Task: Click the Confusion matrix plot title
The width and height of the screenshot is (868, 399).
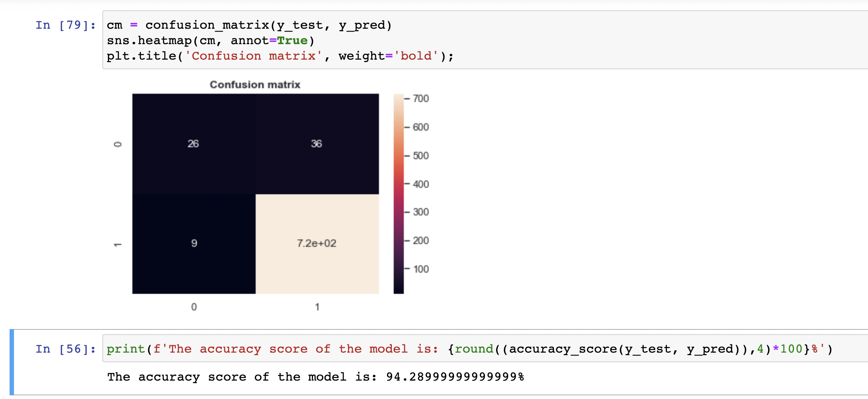Action: [254, 84]
